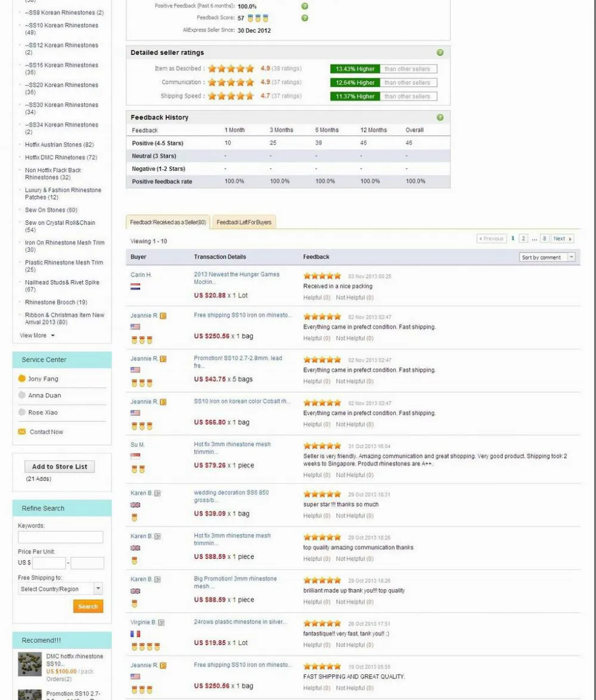Open 24rows plastic rhinestone in silver link
Viewport: 596px width, 700px height.
pos(240,622)
